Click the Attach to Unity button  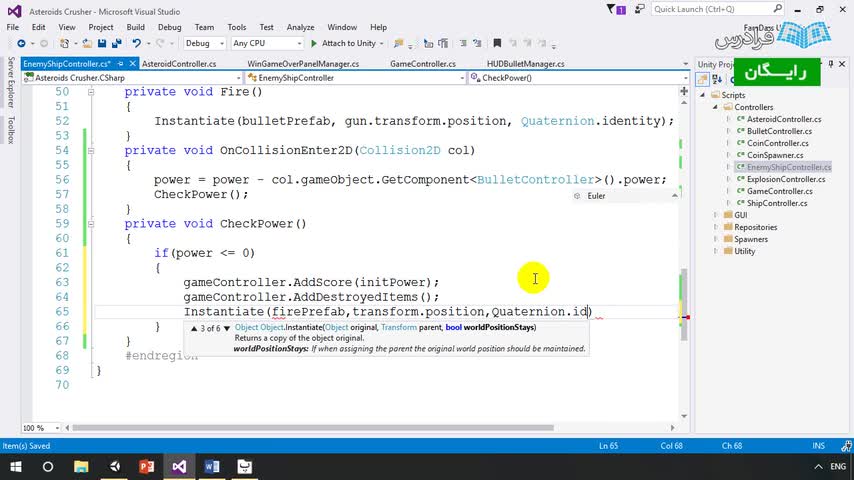[347, 43]
